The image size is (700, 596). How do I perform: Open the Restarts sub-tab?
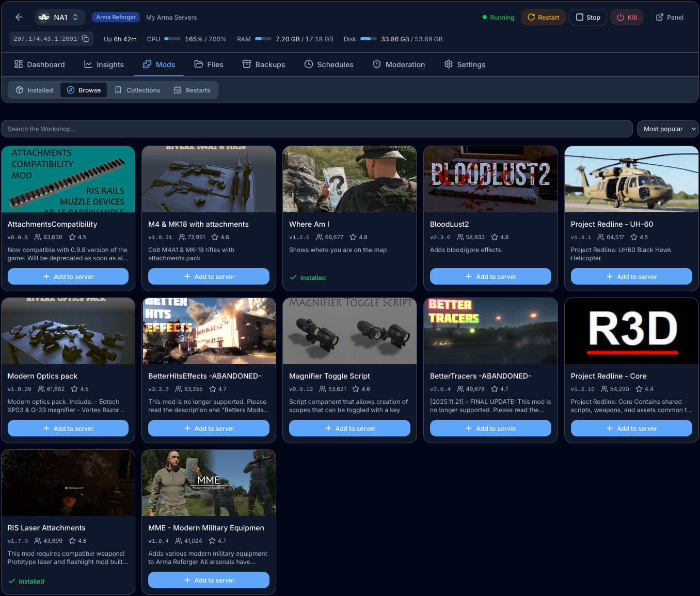click(x=192, y=90)
